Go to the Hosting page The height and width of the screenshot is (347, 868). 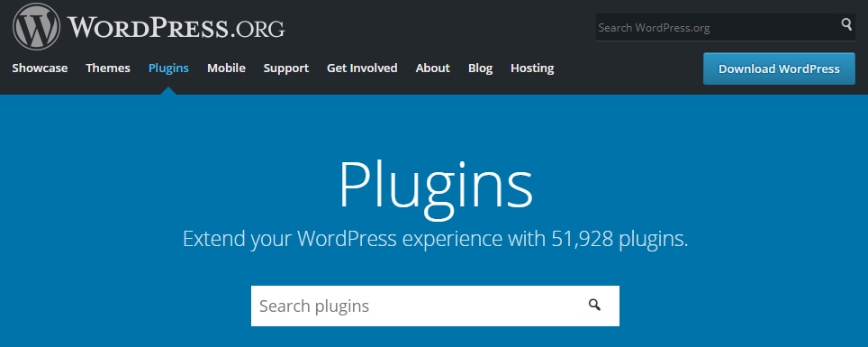[x=532, y=68]
